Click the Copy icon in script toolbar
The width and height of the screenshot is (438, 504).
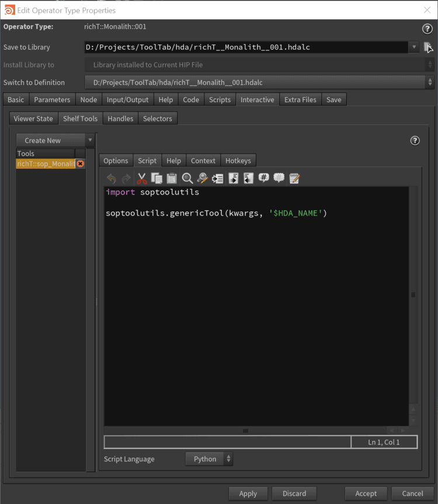157,179
